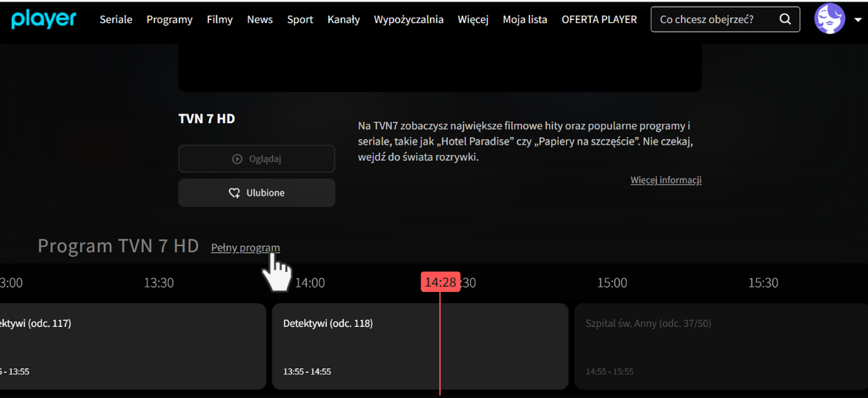Image resolution: width=868 pixels, height=398 pixels.
Task: Go to the Programy section
Action: point(169,19)
